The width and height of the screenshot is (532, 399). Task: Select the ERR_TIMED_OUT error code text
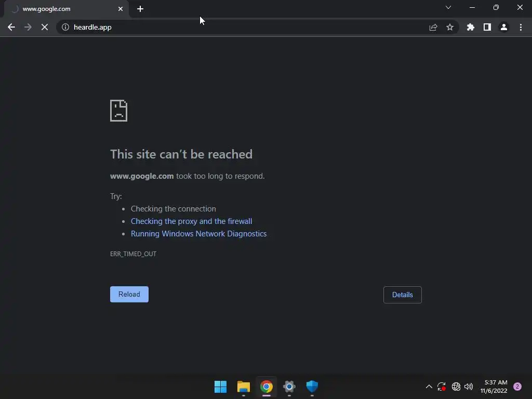134,254
